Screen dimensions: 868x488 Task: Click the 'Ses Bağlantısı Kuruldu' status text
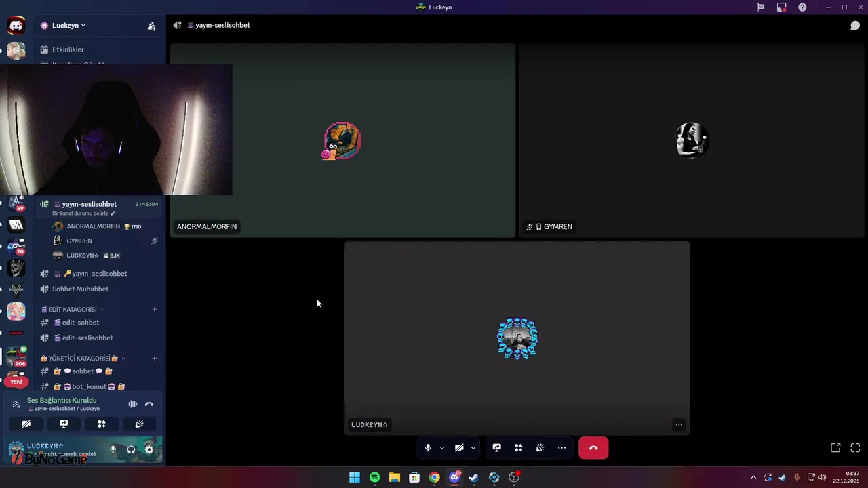tap(62, 401)
